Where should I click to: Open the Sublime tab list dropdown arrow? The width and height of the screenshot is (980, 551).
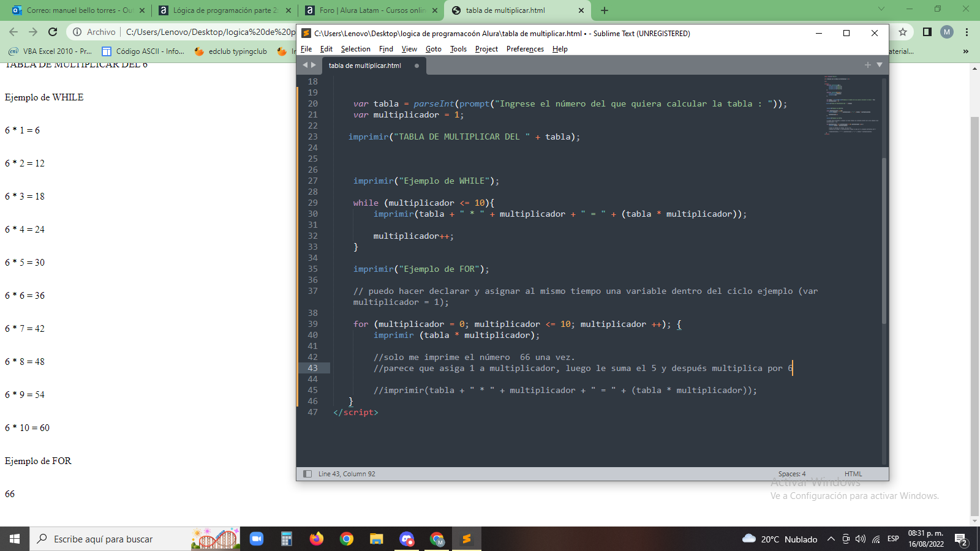880,65
